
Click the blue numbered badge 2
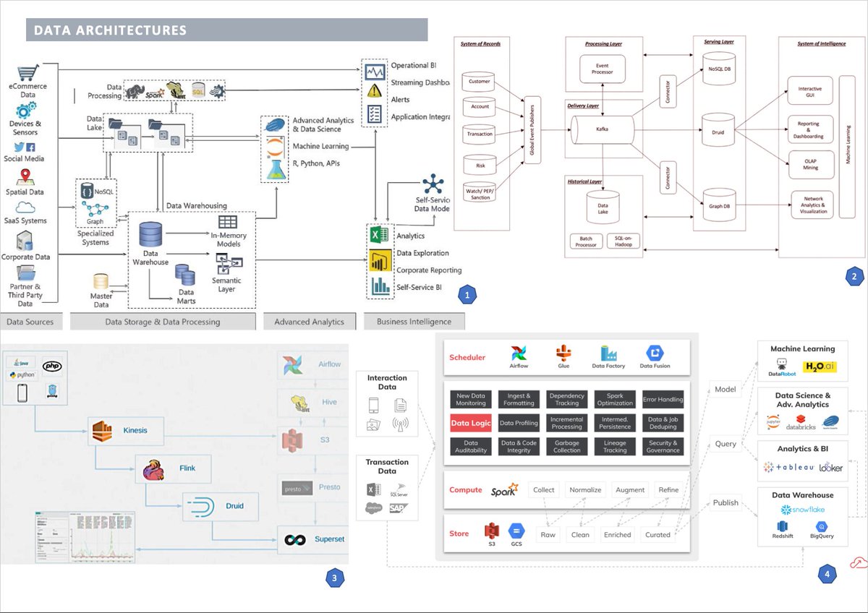(x=854, y=276)
